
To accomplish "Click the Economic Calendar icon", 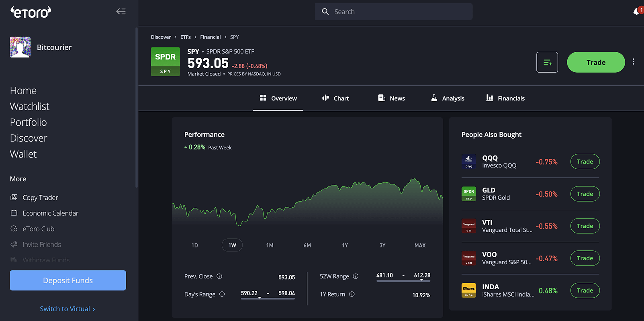I will (x=14, y=213).
